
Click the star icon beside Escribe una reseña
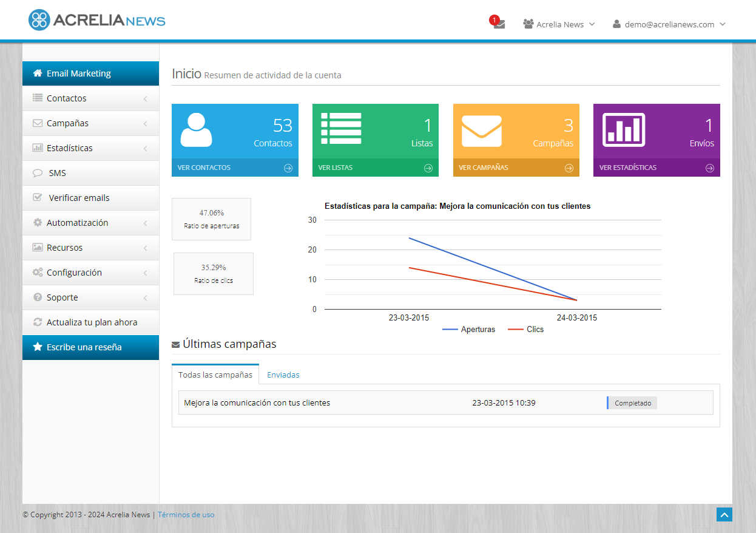(x=38, y=347)
